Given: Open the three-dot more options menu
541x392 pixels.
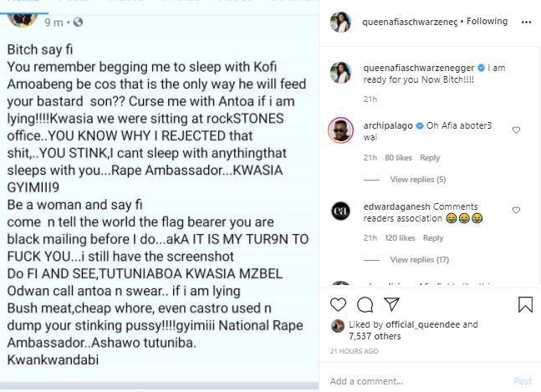Looking at the screenshot, I should point(523,21).
